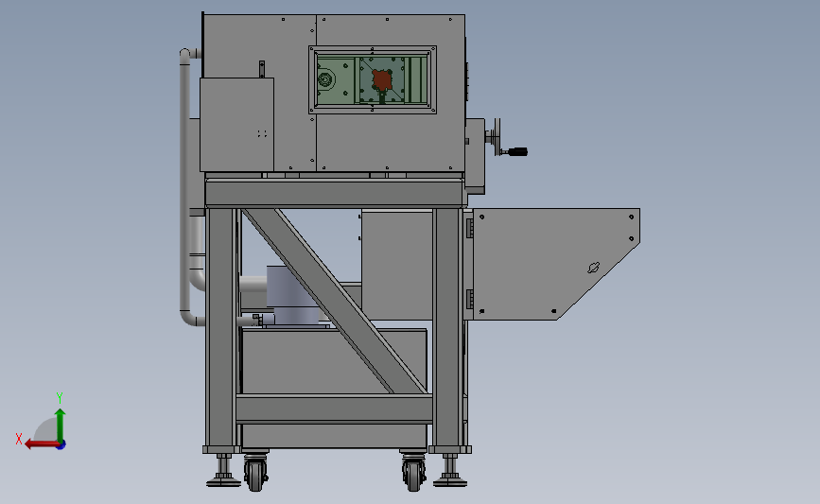Select the circular bearing inside the viewing window
Viewport: 820px width, 504px height.
point(324,80)
